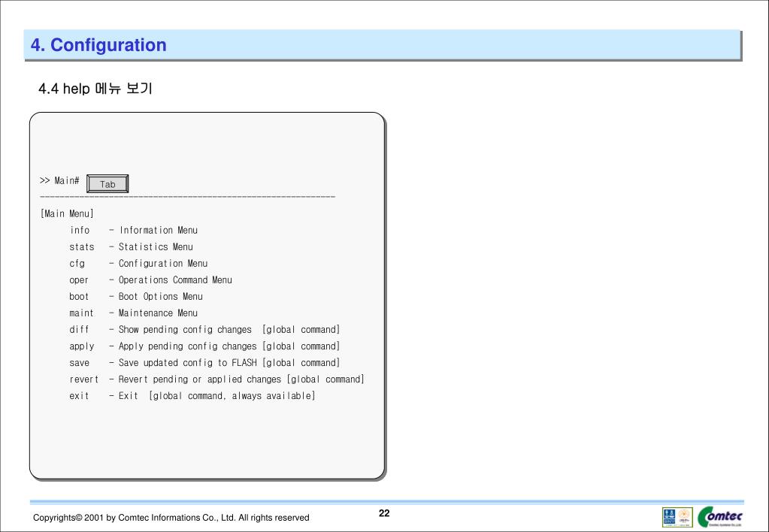
Task: Click "Show pending config changes" text
Action: tap(185, 330)
